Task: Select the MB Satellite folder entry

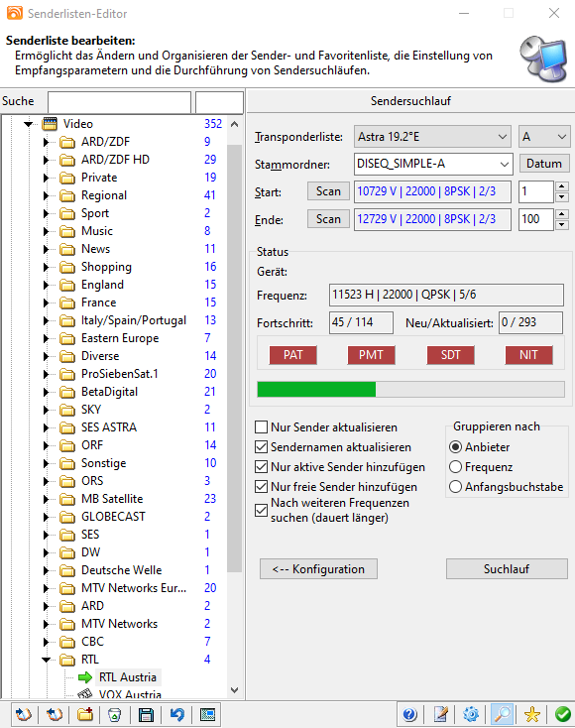Action: click(112, 499)
